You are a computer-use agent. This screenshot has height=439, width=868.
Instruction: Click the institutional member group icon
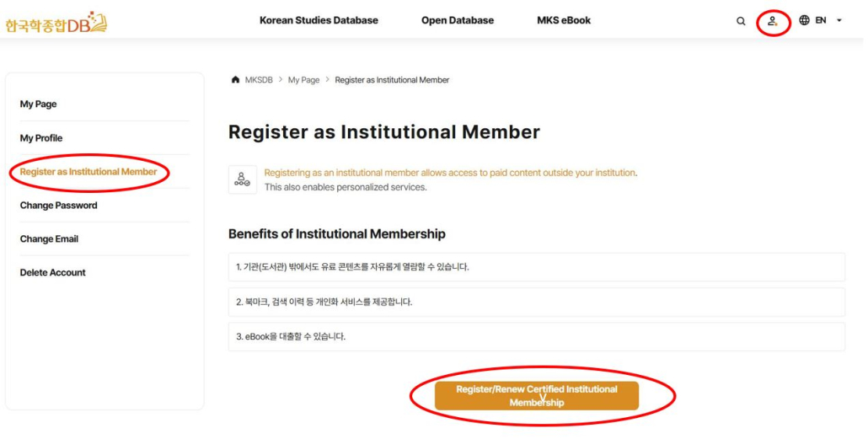coord(243,179)
